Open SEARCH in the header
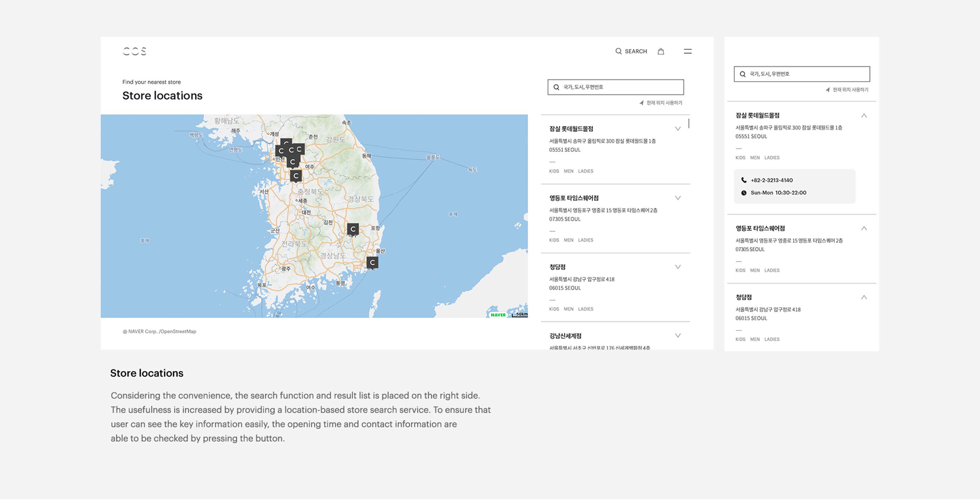Image resolution: width=980 pixels, height=500 pixels. [631, 51]
